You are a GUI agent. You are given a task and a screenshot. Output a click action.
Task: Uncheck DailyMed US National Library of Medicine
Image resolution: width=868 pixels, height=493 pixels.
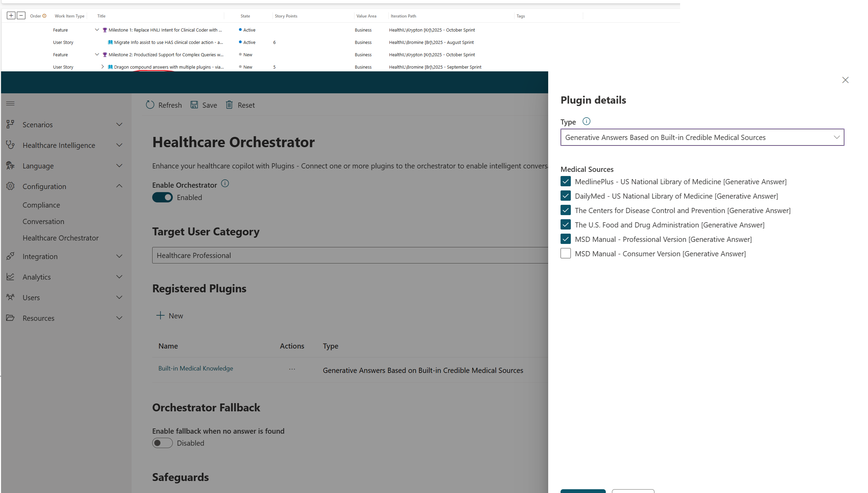pos(566,196)
